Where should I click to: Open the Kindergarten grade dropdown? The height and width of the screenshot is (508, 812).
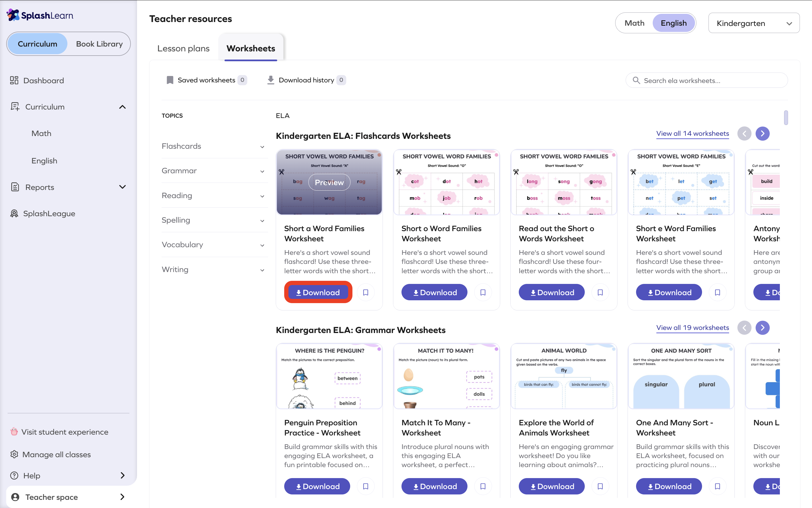point(754,23)
